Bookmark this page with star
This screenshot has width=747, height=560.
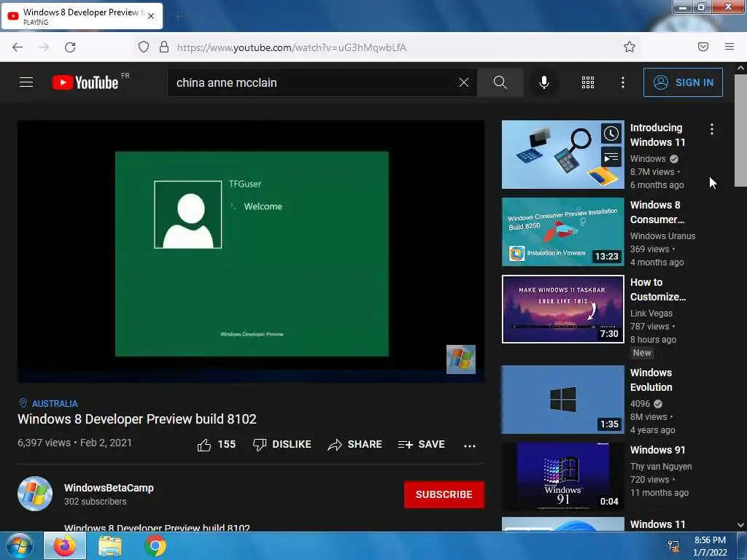click(630, 47)
